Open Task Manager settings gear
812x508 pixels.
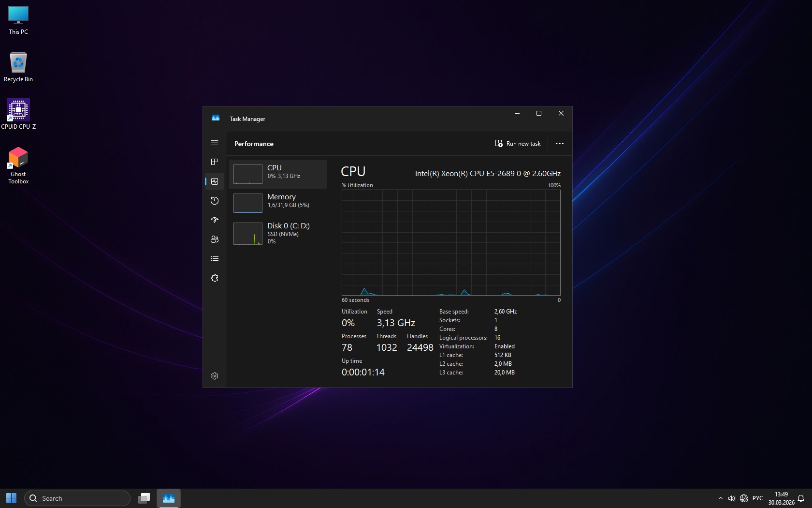pyautogui.click(x=215, y=376)
